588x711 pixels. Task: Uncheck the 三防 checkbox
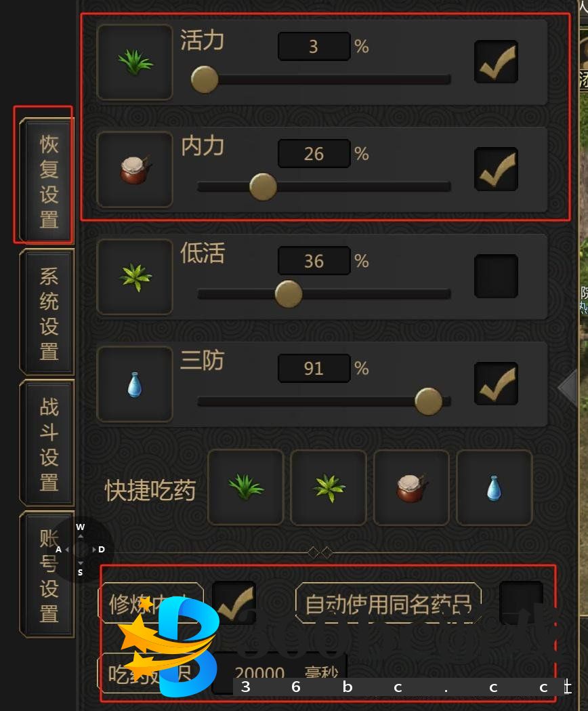tap(496, 384)
